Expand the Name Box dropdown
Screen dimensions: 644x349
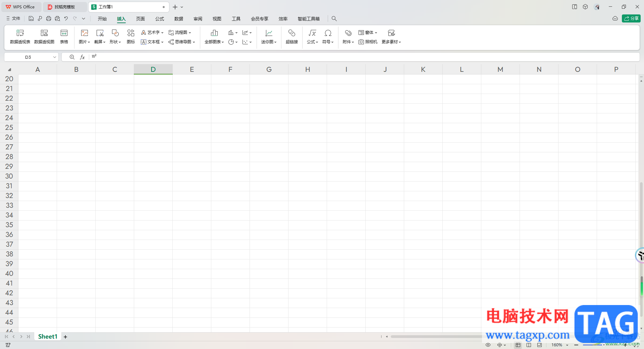(55, 57)
